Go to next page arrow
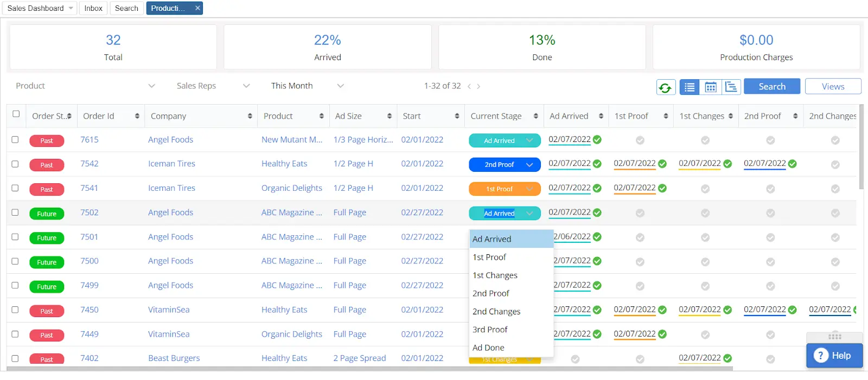The width and height of the screenshot is (868, 380). coord(478,86)
